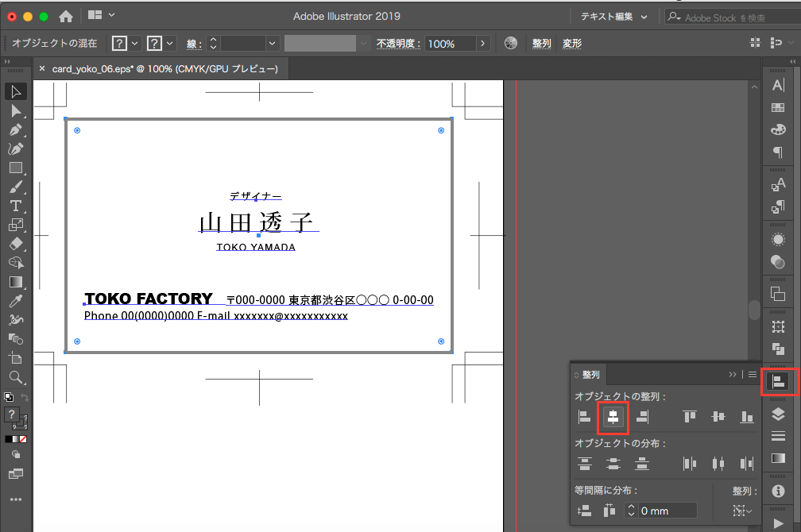Pick the Eyedropper tool
Image resolution: width=801 pixels, height=532 pixels.
click(15, 301)
